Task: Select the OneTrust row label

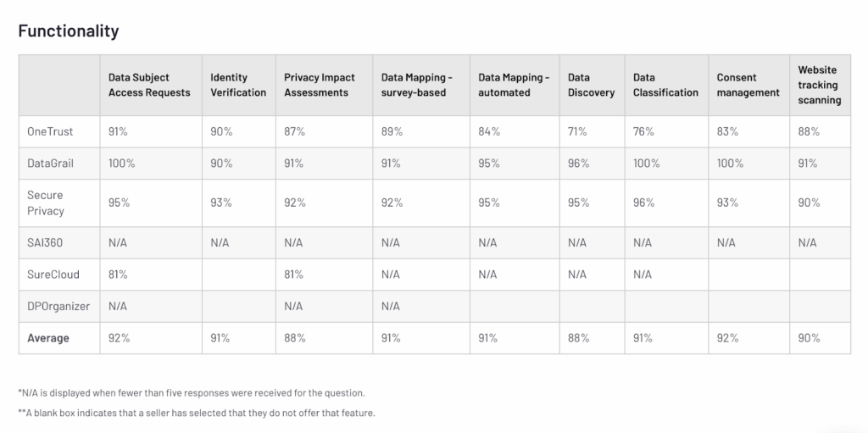Action: [x=50, y=131]
